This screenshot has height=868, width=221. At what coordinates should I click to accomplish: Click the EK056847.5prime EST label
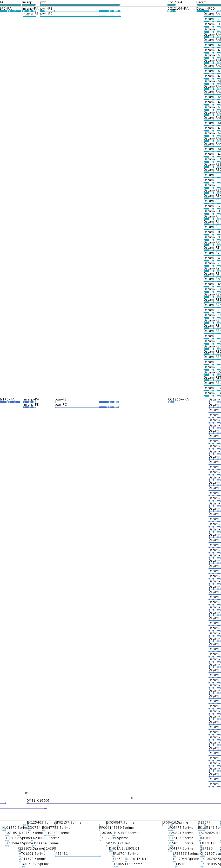120,823
